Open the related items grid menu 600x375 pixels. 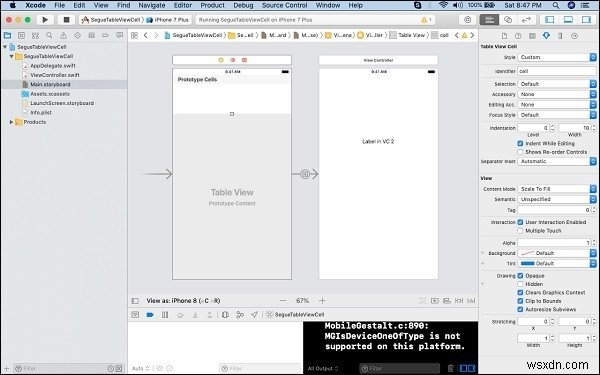[134, 35]
